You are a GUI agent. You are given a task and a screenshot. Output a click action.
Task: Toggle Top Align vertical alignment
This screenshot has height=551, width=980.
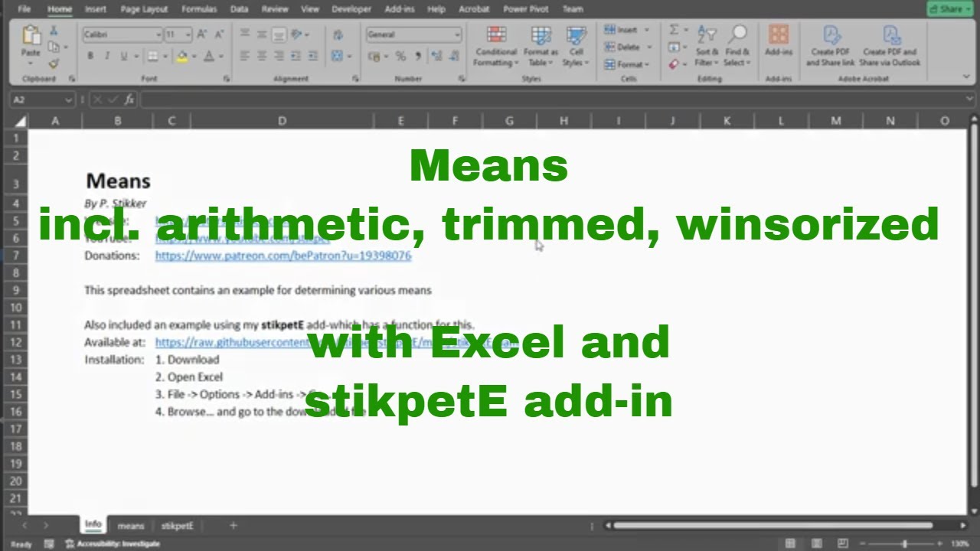coord(245,34)
